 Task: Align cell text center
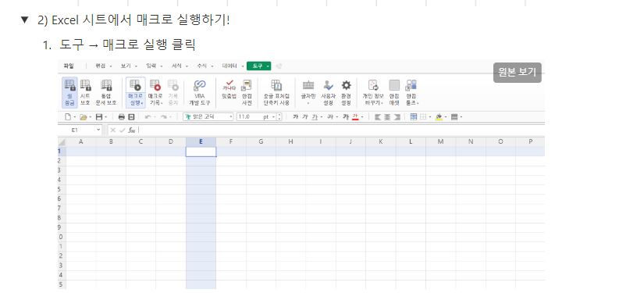click(387, 117)
